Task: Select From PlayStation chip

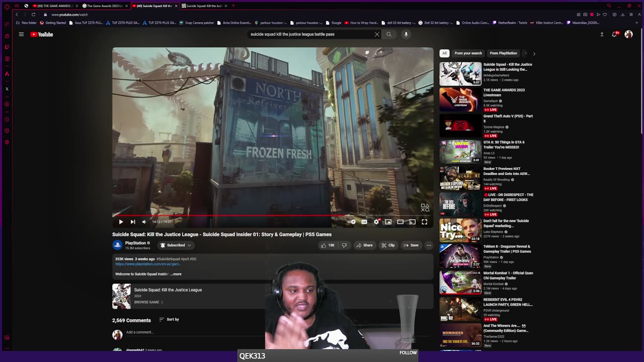Action: (x=503, y=53)
